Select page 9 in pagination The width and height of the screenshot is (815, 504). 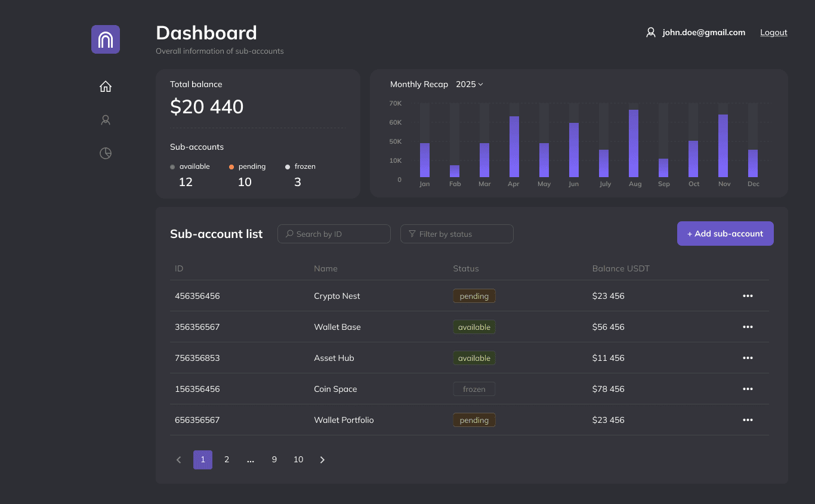274,460
